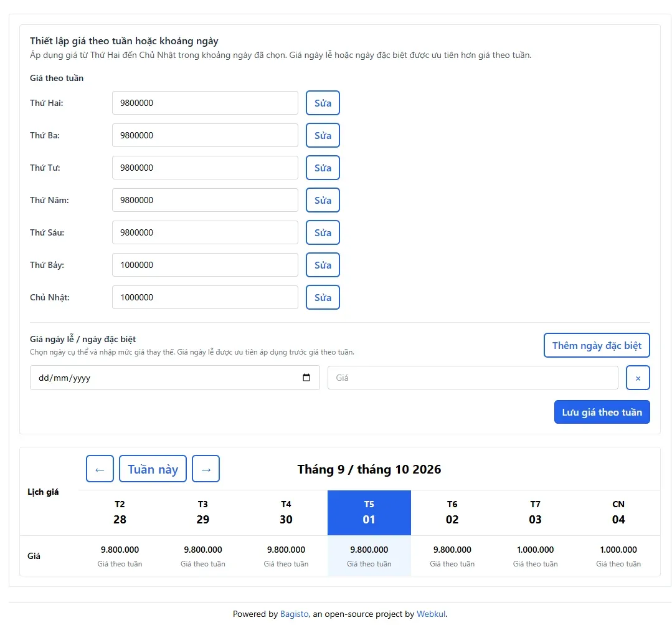This screenshot has height=625, width=672.
Task: Click Sửa for Thứ Bảy row
Action: tap(323, 265)
